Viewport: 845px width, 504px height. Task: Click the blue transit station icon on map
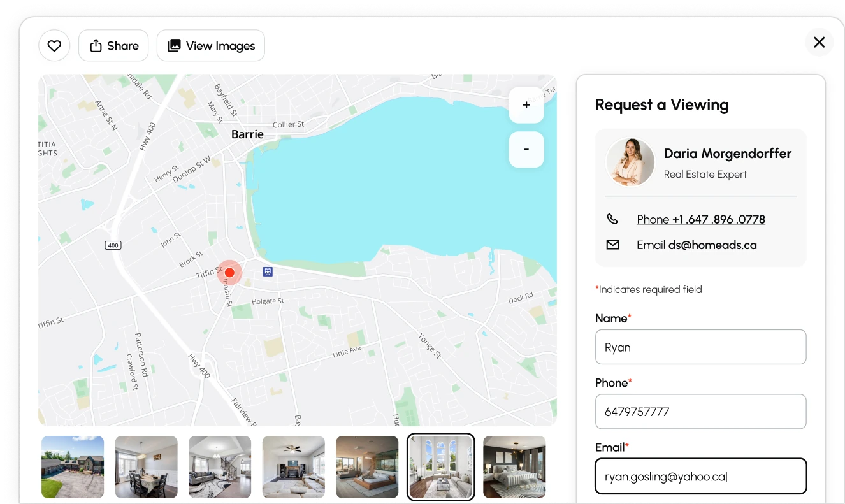pos(268,271)
